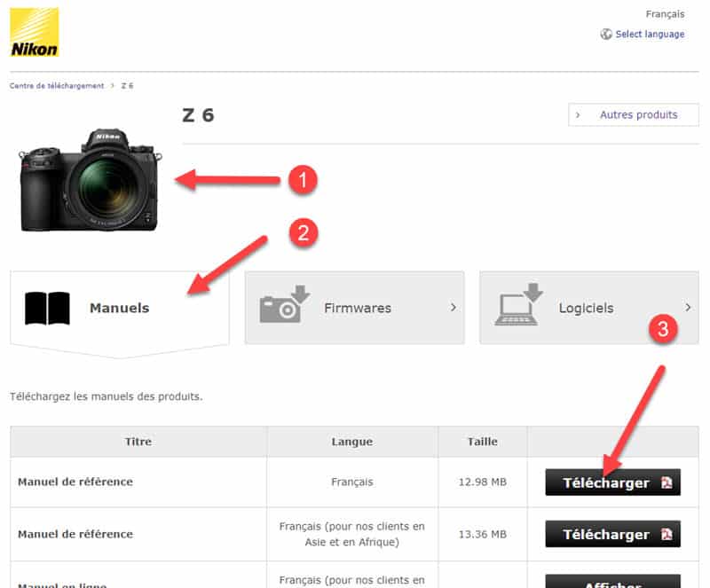This screenshot has height=588, width=710.
Task: Click the open book Manuels icon
Action: click(48, 308)
